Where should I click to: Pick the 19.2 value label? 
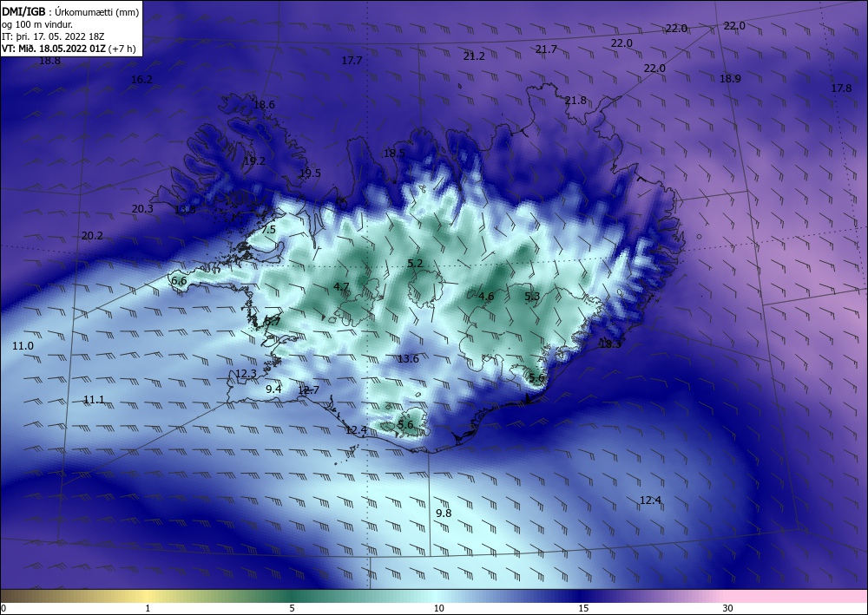point(254,161)
